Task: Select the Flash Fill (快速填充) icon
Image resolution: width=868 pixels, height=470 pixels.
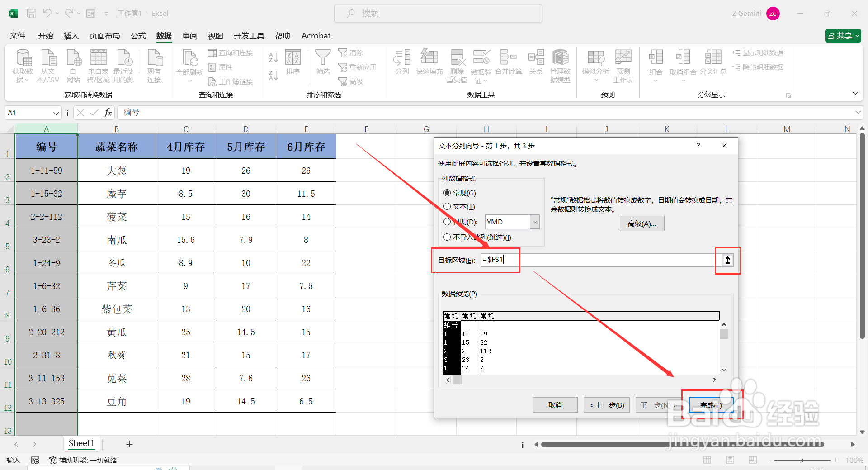Action: [429, 65]
